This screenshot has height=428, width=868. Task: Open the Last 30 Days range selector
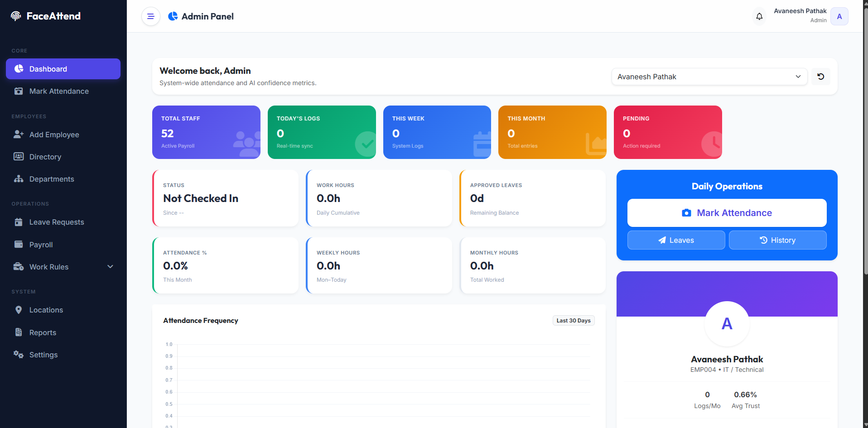(574, 320)
